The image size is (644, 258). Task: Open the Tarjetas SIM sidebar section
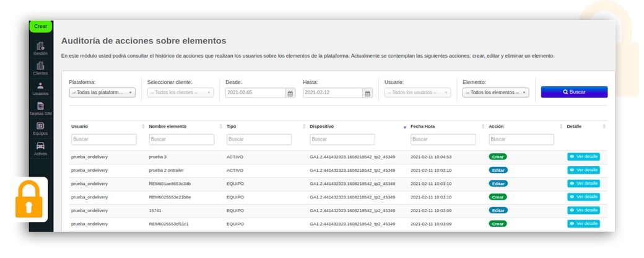40,109
